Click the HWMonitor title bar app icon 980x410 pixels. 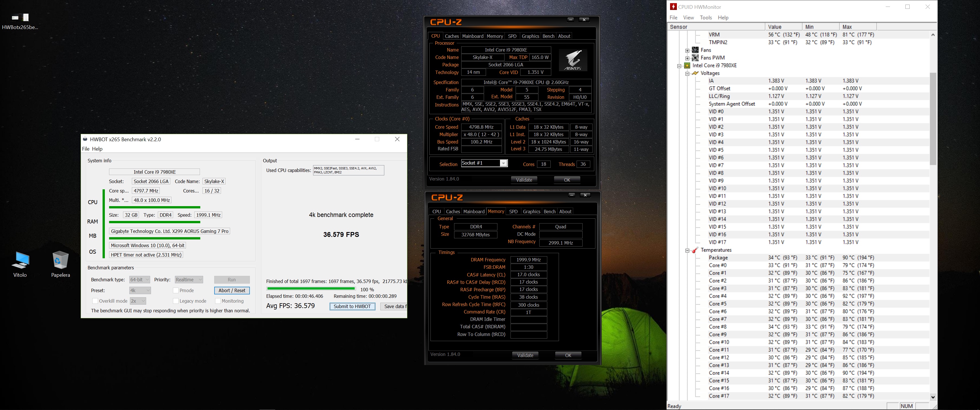coord(673,7)
